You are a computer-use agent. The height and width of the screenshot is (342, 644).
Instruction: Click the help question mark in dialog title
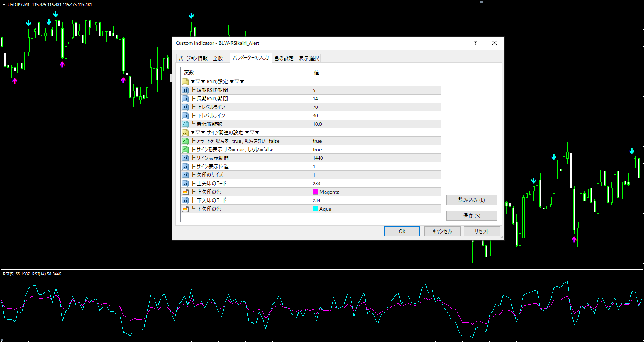[x=475, y=43]
